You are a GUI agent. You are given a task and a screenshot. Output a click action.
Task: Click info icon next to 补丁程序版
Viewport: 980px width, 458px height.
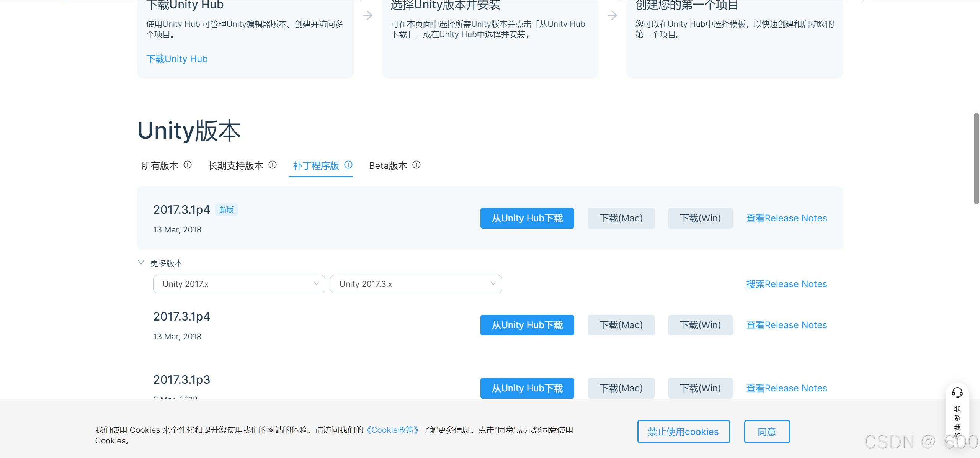click(348, 165)
